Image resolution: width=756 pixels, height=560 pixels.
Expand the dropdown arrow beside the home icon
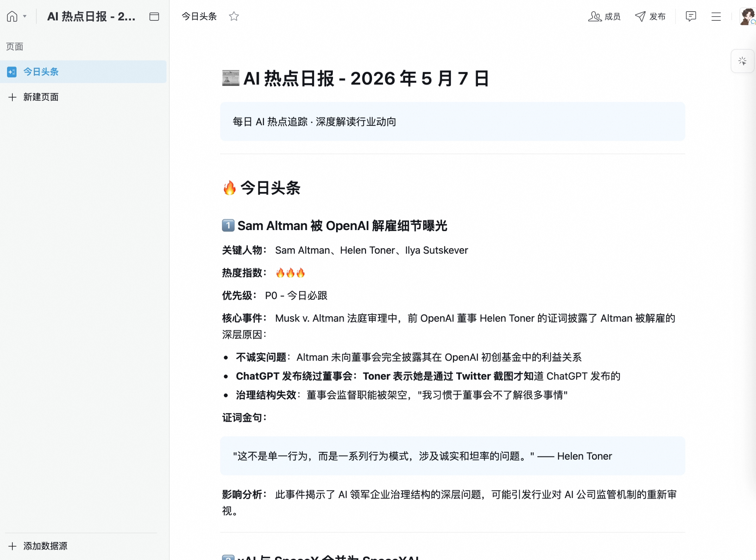click(25, 16)
